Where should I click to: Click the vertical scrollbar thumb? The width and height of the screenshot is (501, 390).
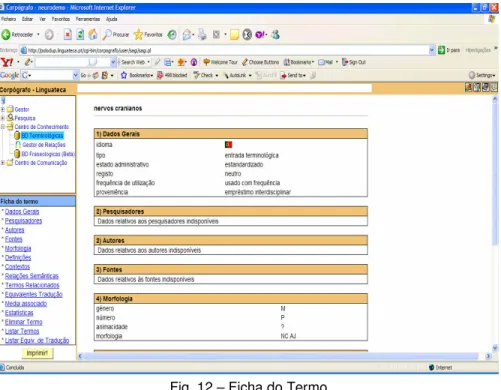pos(495,173)
